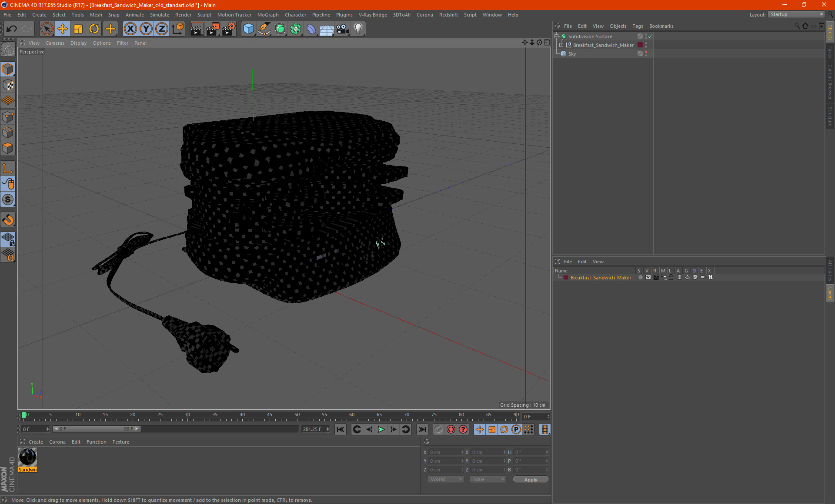Select the Sandwich material thumbnail

(28, 457)
